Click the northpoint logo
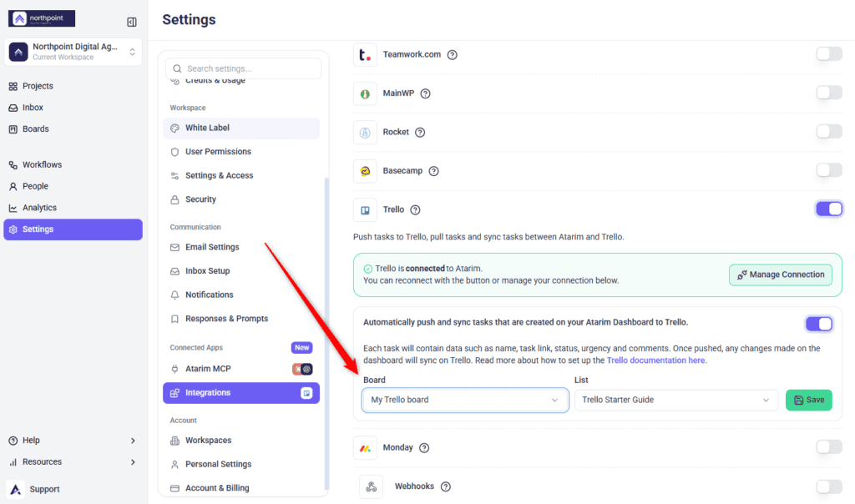The height and width of the screenshot is (504, 855). click(x=42, y=18)
